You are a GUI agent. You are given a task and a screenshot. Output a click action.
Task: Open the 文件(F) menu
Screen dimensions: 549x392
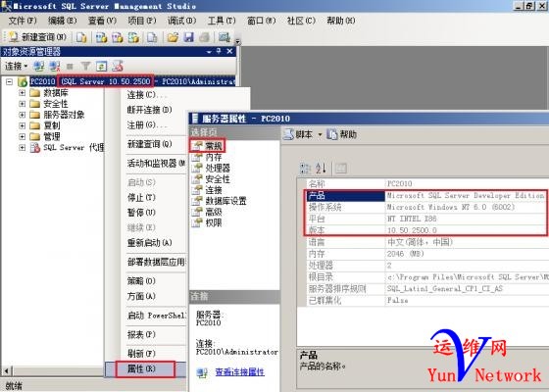tap(22, 21)
